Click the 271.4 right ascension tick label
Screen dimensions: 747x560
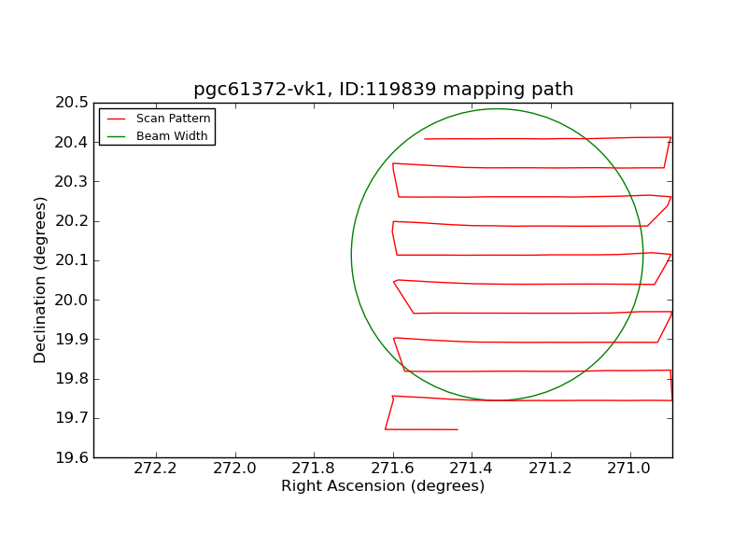(x=472, y=469)
